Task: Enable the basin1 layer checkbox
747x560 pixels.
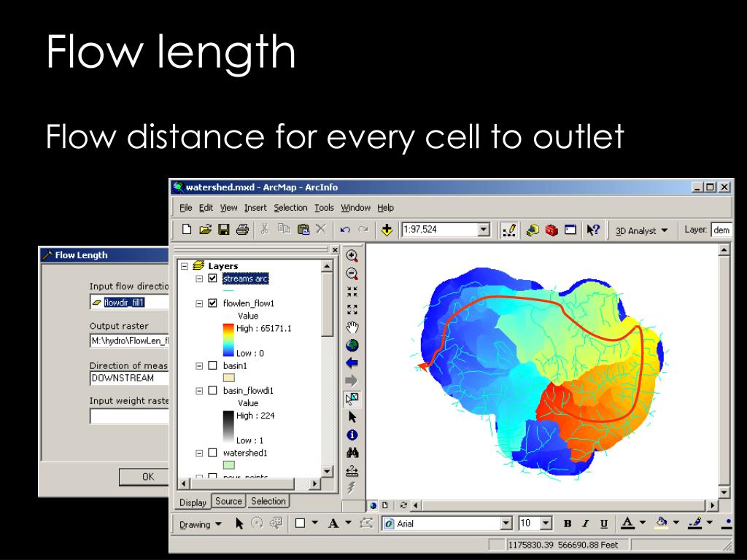Action: 213,366
